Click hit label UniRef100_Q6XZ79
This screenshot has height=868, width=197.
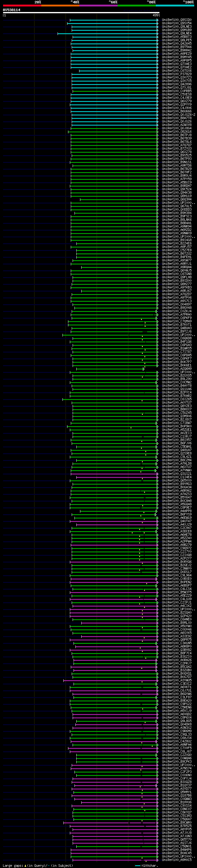click(177, 101)
